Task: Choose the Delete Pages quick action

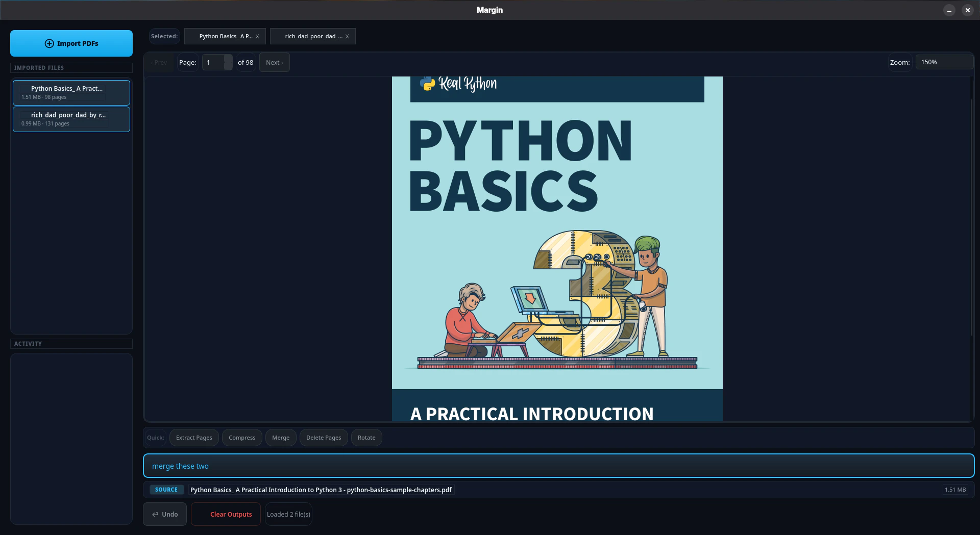Action: click(324, 438)
